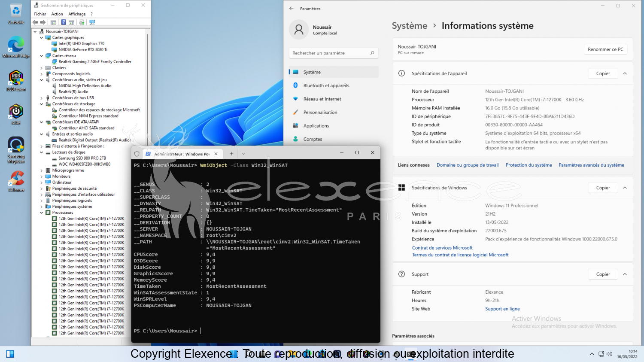Collapse the Support section chevron
The image size is (644, 362).
click(x=625, y=274)
